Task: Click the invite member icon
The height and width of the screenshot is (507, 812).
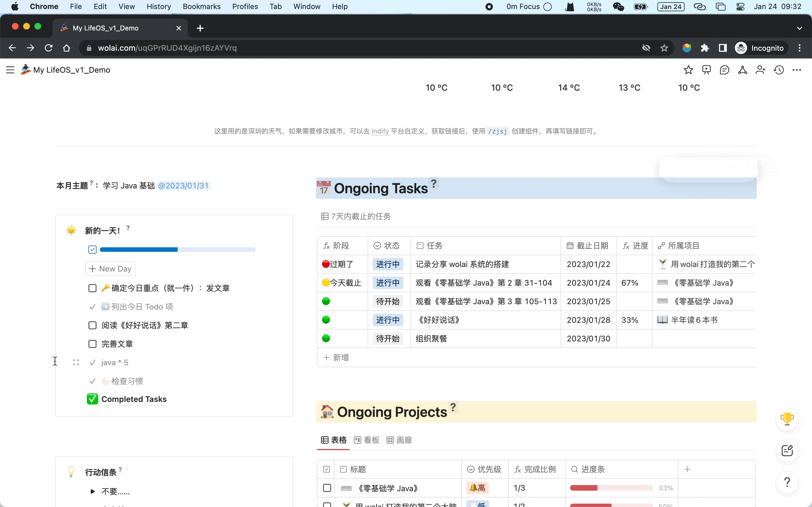Action: click(760, 70)
